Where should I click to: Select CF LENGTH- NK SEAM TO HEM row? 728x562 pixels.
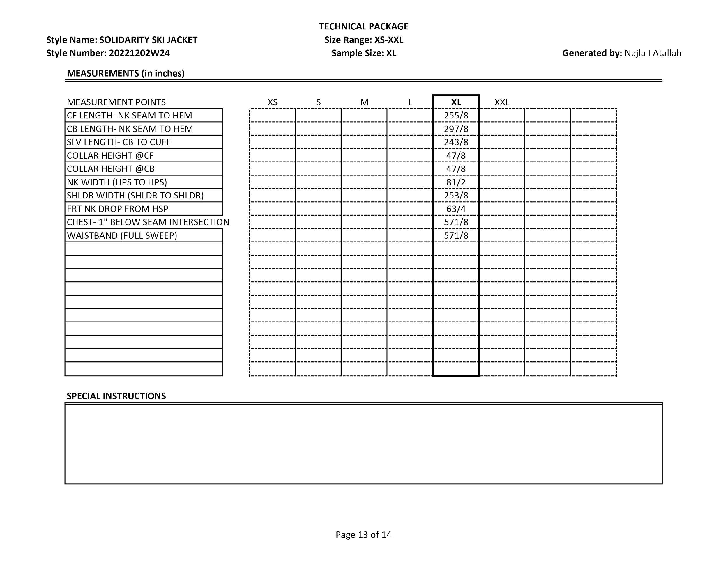click(x=130, y=116)
